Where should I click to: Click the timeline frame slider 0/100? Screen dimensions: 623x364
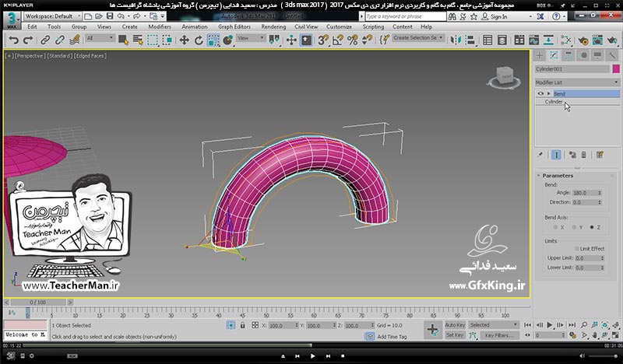(38, 302)
